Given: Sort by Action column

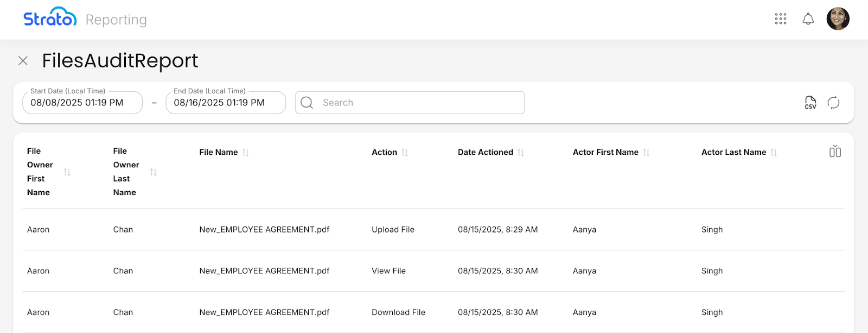Looking at the screenshot, I should pyautogui.click(x=405, y=153).
